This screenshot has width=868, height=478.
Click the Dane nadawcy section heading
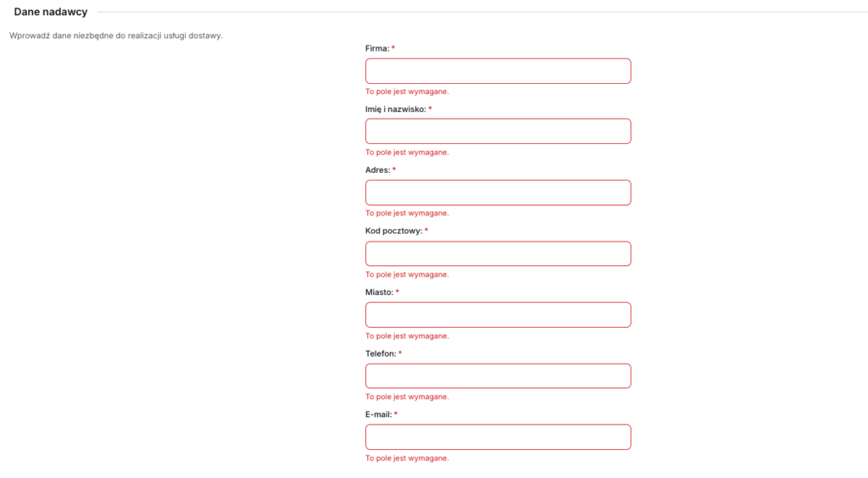click(x=50, y=12)
